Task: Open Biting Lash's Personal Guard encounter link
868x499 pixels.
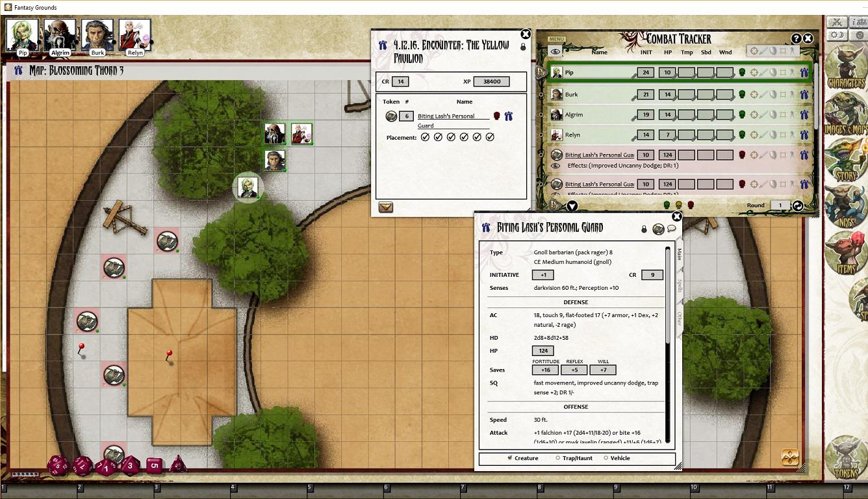Action: pyautogui.click(x=508, y=116)
